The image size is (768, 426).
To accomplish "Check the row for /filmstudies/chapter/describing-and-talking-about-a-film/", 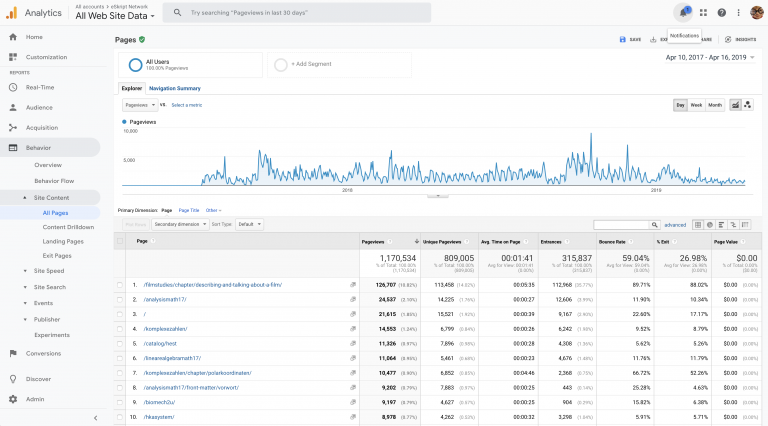I will tap(120, 284).
